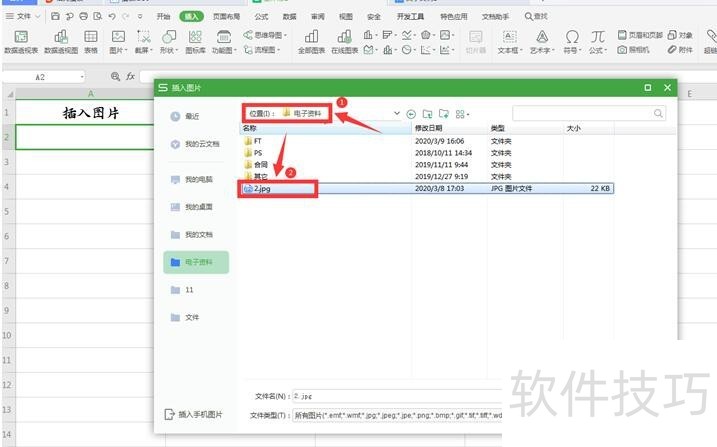Open the 在线图表 online charts tool

click(344, 42)
